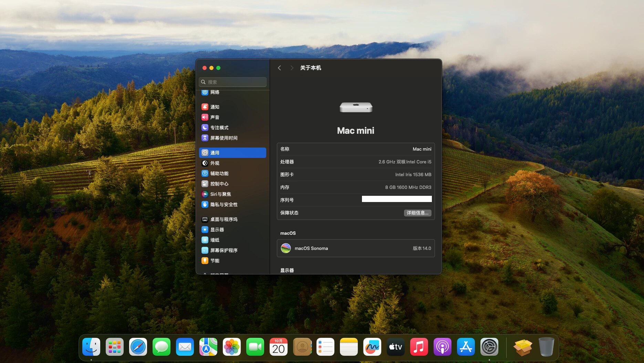Open 专注模式 settings pane

(x=232, y=128)
